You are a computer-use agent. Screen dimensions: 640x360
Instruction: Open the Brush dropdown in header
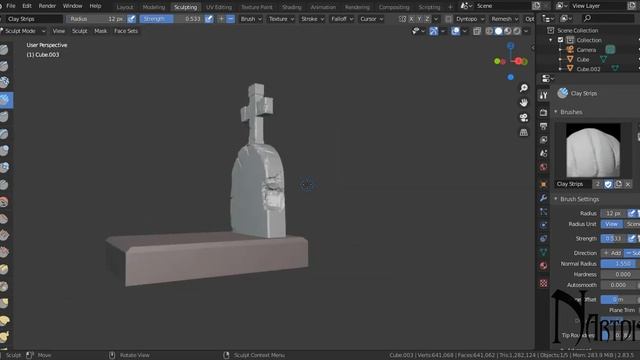(251, 19)
